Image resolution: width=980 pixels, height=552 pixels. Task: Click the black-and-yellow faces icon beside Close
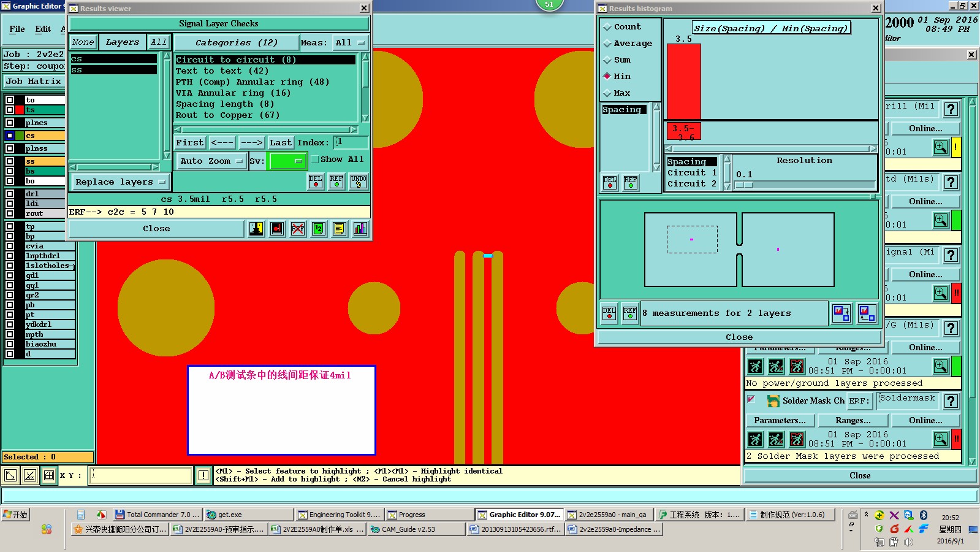point(256,229)
